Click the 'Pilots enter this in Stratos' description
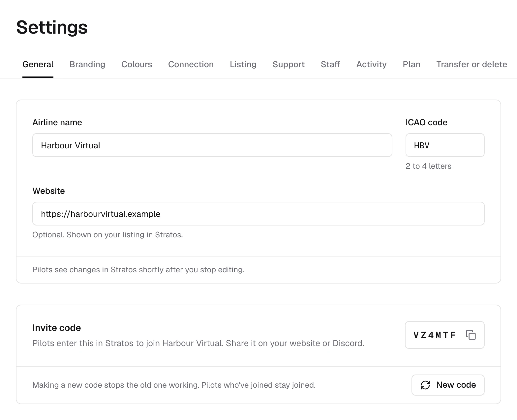This screenshot has height=420, width=517. click(x=198, y=343)
